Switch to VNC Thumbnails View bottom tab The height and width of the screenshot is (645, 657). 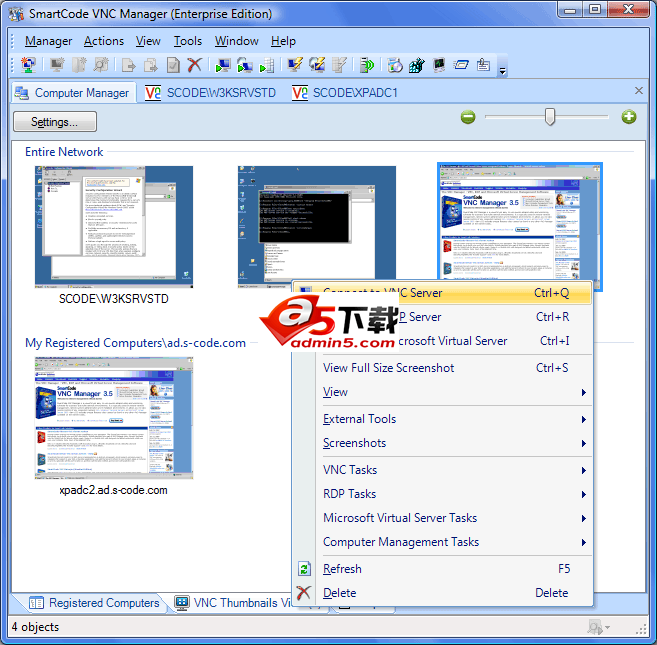point(233,603)
